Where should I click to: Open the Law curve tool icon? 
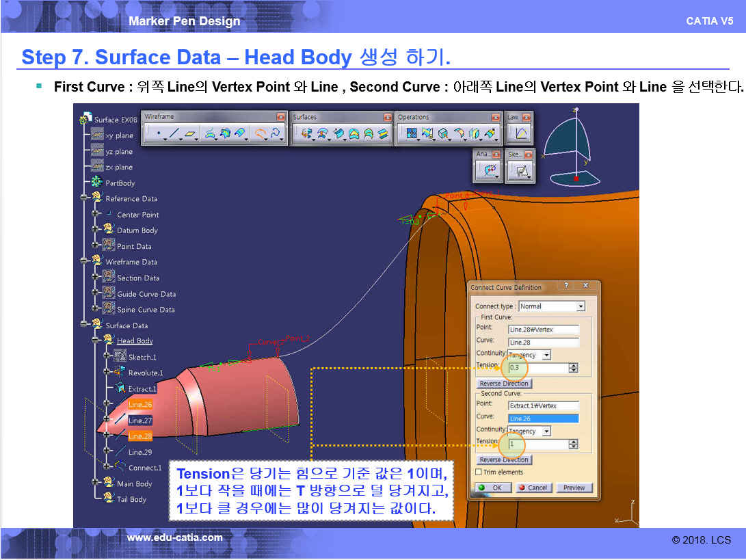point(520,134)
